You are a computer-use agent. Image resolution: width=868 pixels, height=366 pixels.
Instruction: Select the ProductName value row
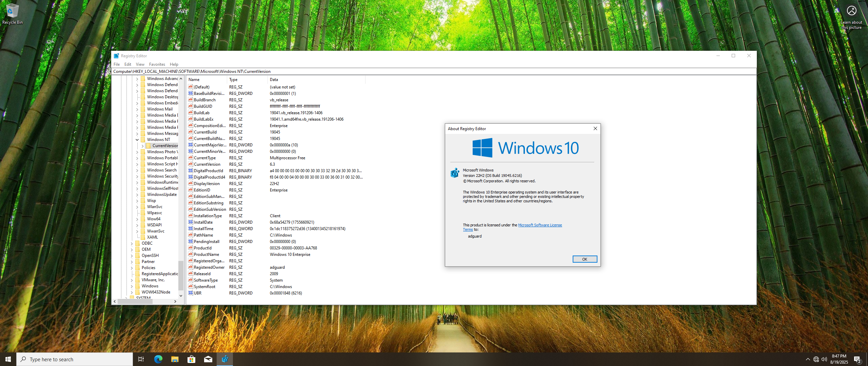(276, 255)
